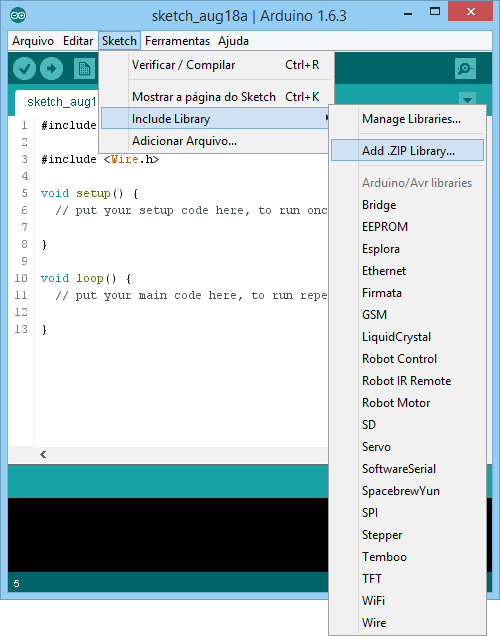Open the Ferramentas menu

coord(177,41)
